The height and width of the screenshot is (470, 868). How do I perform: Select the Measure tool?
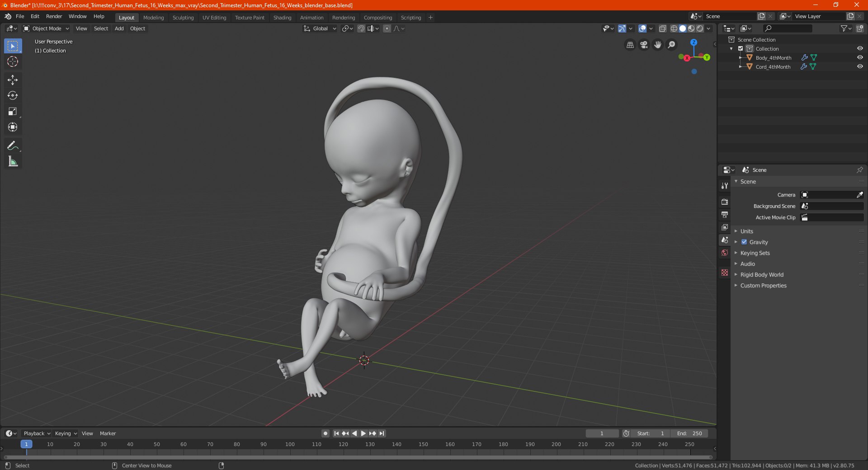click(13, 161)
